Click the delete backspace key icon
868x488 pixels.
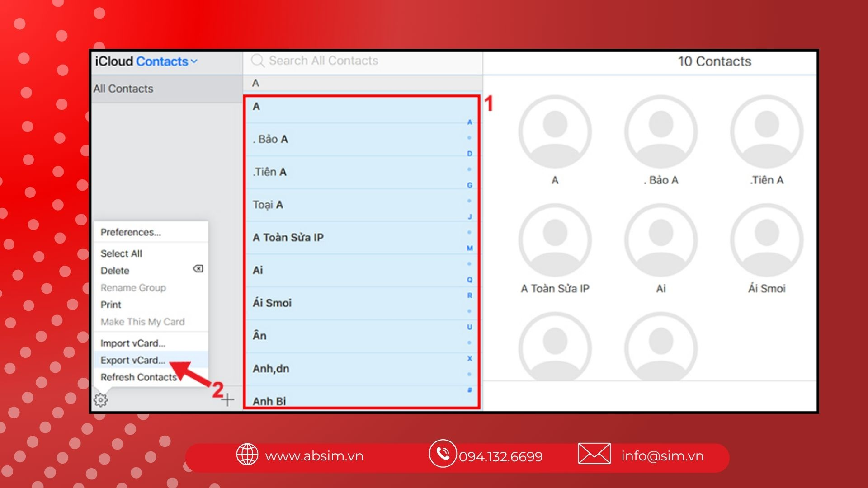pyautogui.click(x=198, y=269)
